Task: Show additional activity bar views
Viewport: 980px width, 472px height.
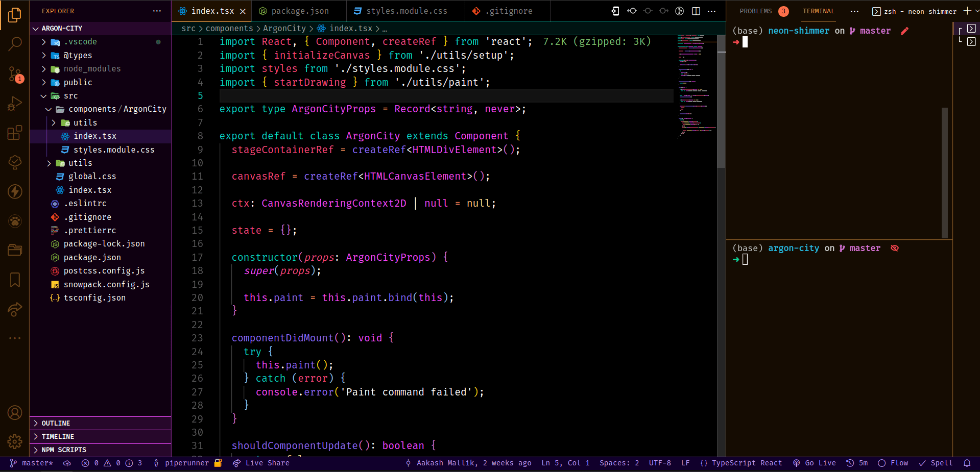Action: [15, 338]
